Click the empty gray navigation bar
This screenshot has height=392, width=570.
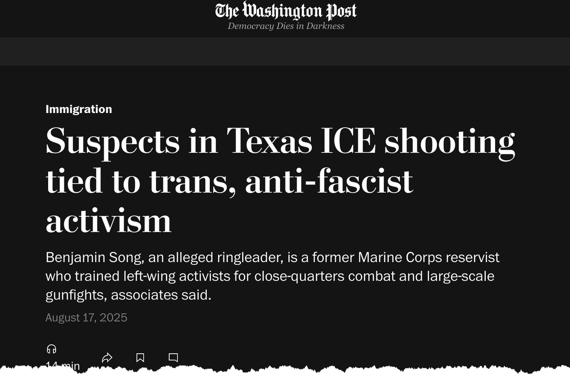[x=285, y=51]
